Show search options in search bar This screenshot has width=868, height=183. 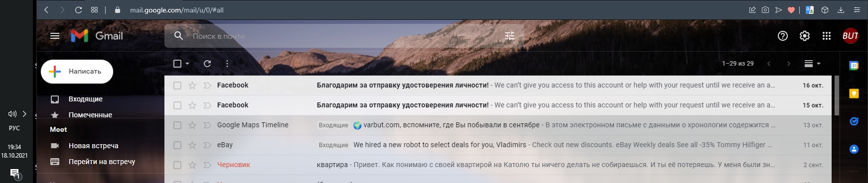click(x=509, y=36)
